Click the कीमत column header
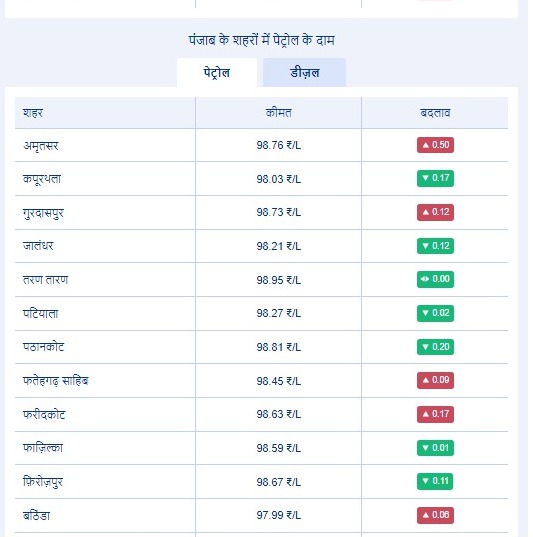This screenshot has height=537, width=533. 278,113
